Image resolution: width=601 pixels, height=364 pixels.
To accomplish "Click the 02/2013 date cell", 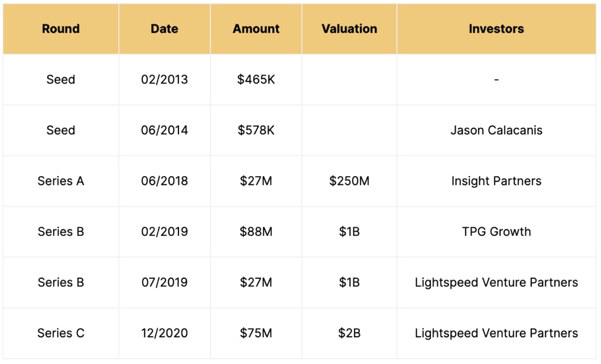I will click(164, 79).
